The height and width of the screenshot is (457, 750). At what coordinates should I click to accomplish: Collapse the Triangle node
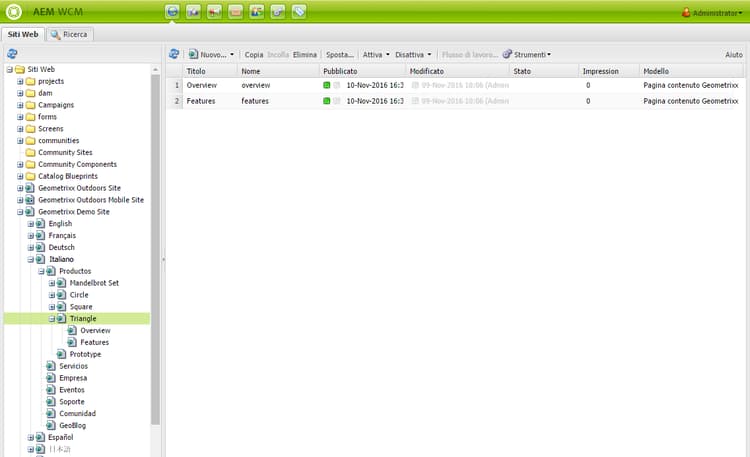point(52,319)
